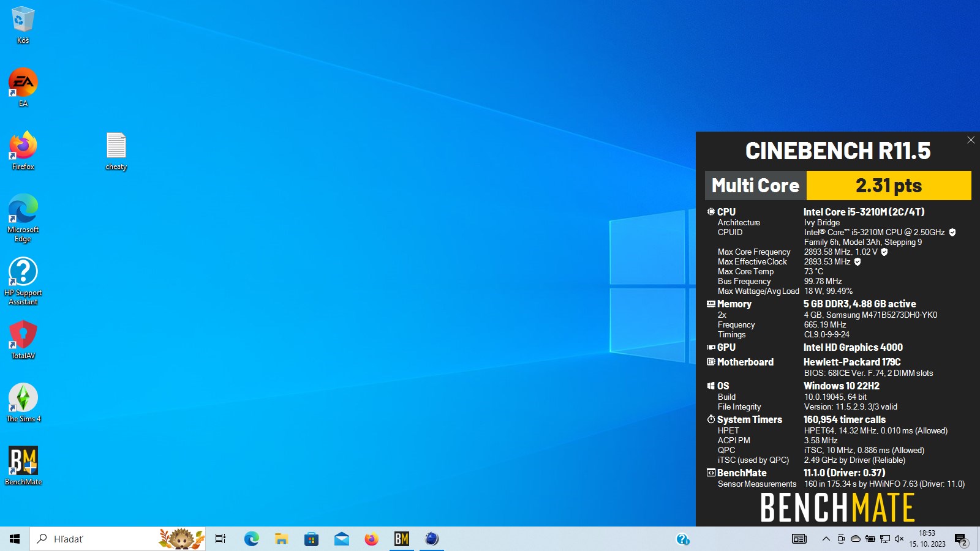
Task: Click the CL9.0-9-9-24 timings value
Action: coord(827,334)
